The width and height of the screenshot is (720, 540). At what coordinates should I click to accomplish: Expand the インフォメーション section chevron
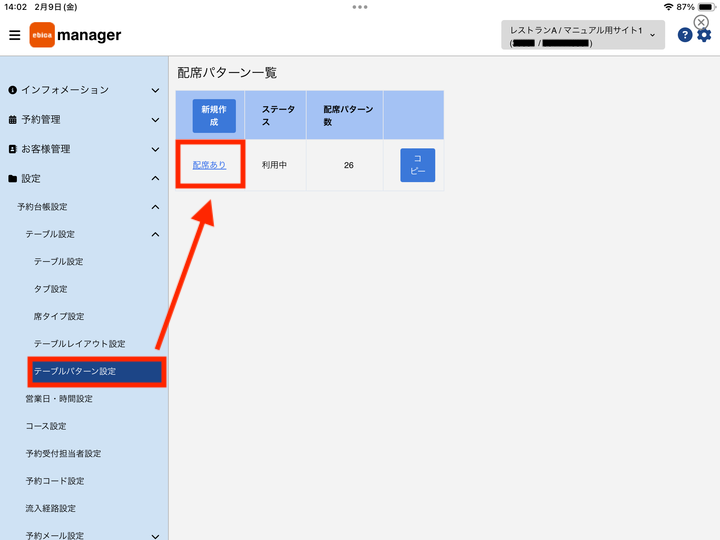tap(156, 90)
